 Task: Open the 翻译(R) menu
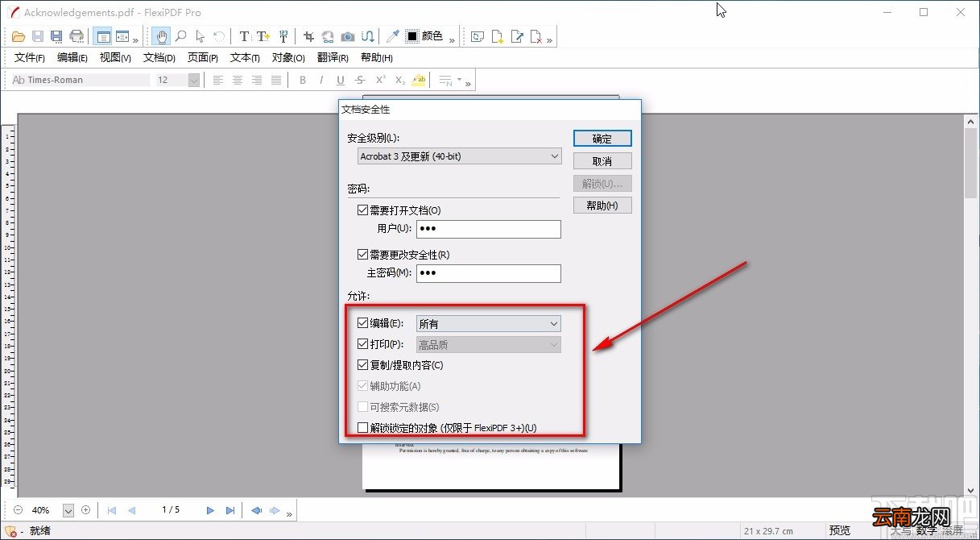click(x=333, y=58)
